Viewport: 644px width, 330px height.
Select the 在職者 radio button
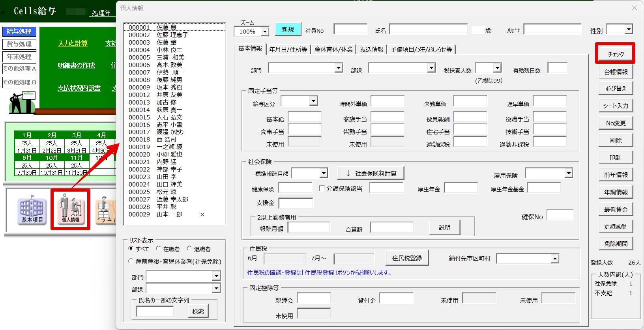pyautogui.click(x=159, y=249)
